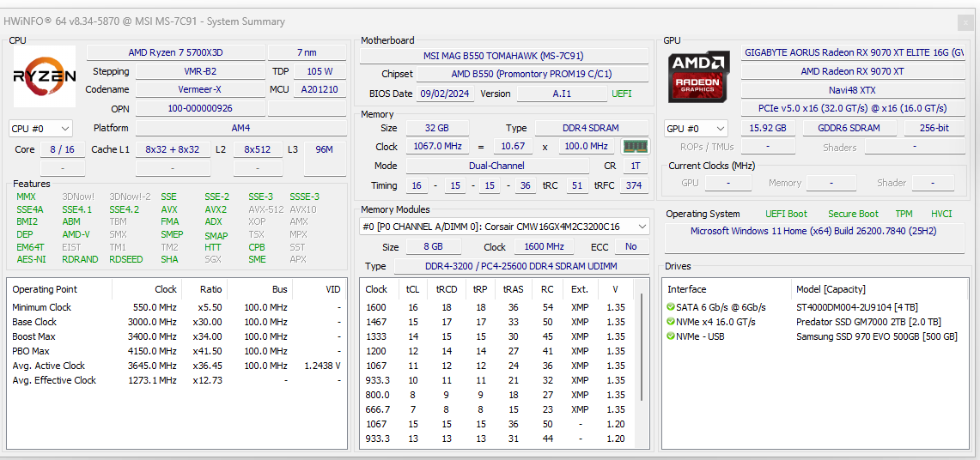Click the Dual-Channel mode field
The image size is (980, 460).
coord(497,166)
